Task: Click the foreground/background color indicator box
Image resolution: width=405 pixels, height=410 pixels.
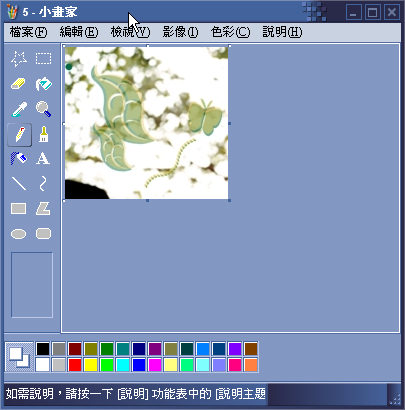Action: coord(19,357)
